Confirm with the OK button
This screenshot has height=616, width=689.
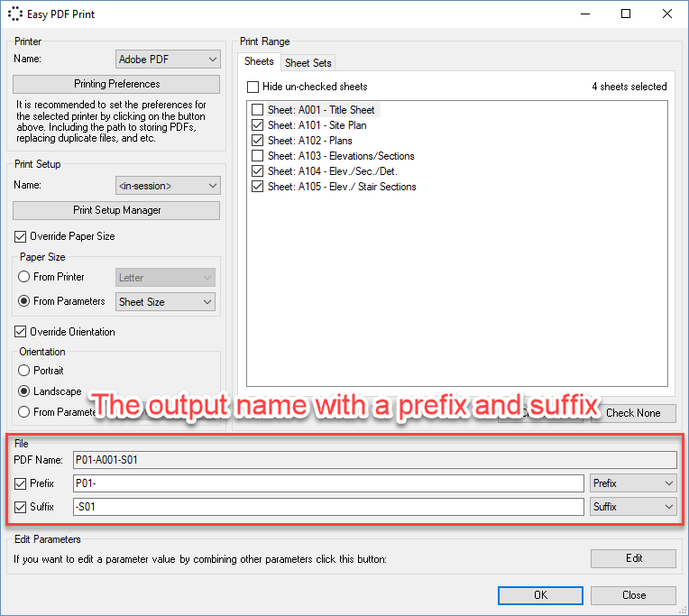tap(540, 595)
